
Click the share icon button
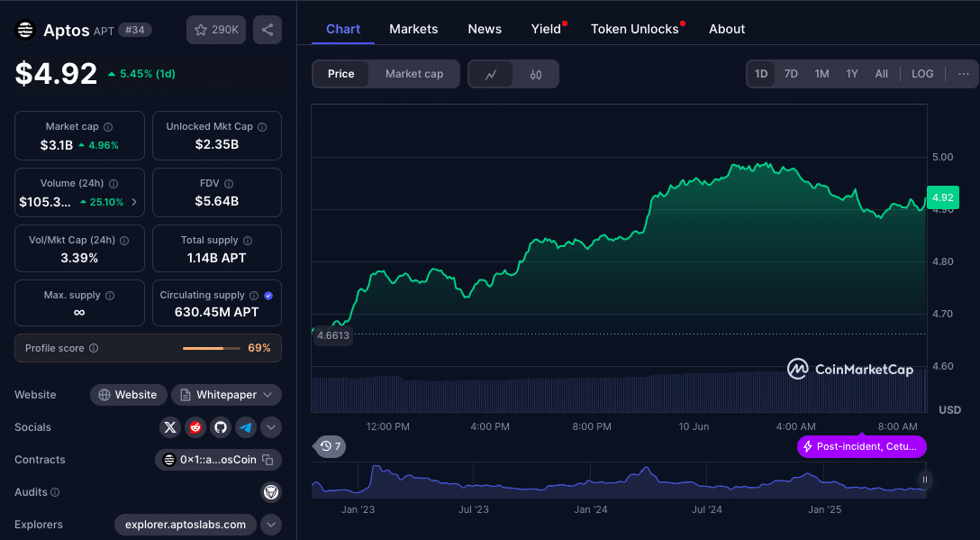(x=268, y=30)
